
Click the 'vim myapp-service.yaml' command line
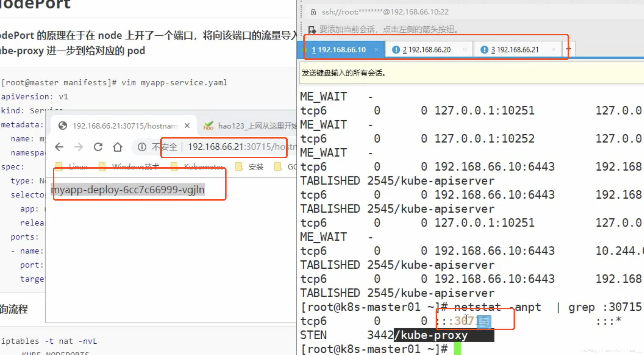(x=174, y=82)
